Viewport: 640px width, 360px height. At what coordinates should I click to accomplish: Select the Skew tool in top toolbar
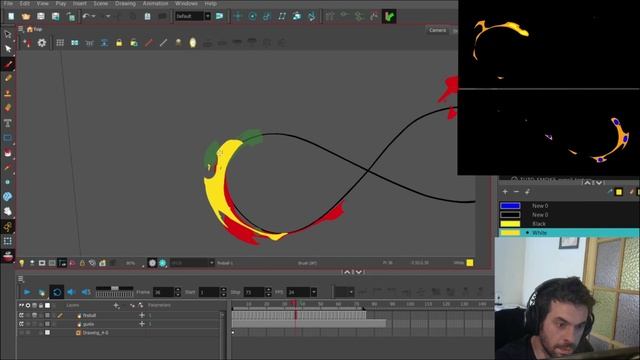click(282, 16)
